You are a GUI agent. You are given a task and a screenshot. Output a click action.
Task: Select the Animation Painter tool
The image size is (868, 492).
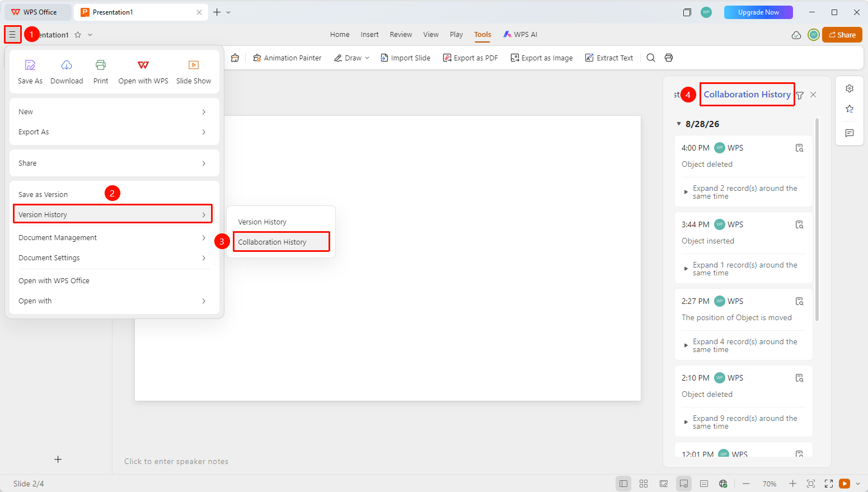pos(287,58)
